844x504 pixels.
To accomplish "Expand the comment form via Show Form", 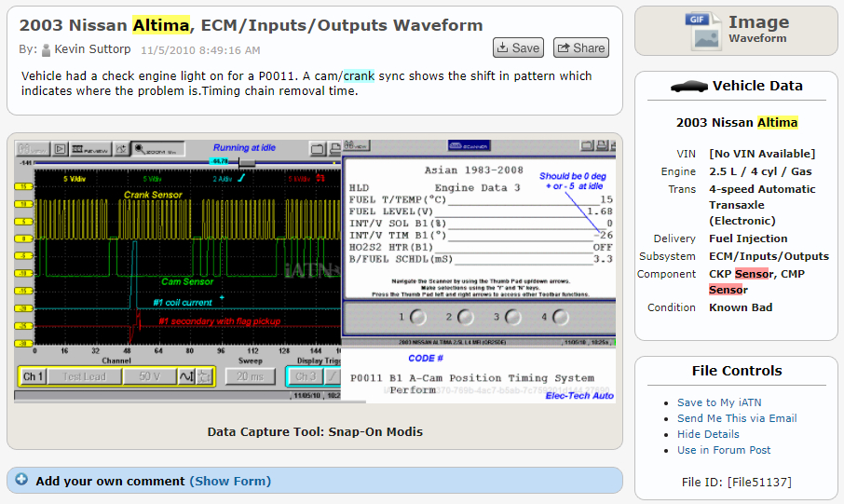I will [x=230, y=481].
